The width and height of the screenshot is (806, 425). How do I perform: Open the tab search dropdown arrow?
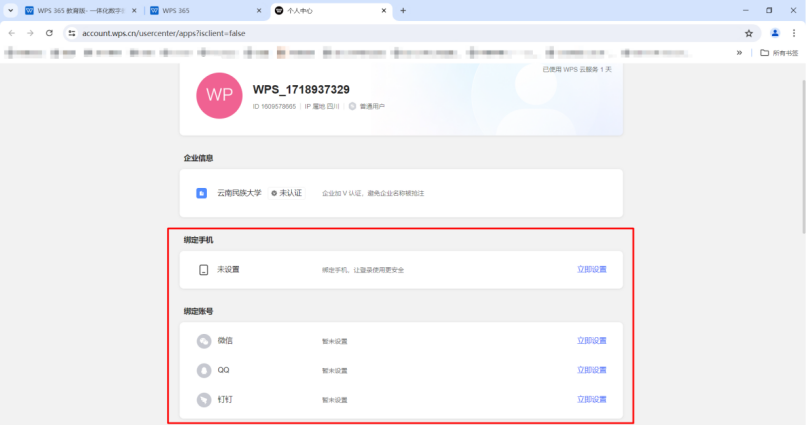coord(10,10)
